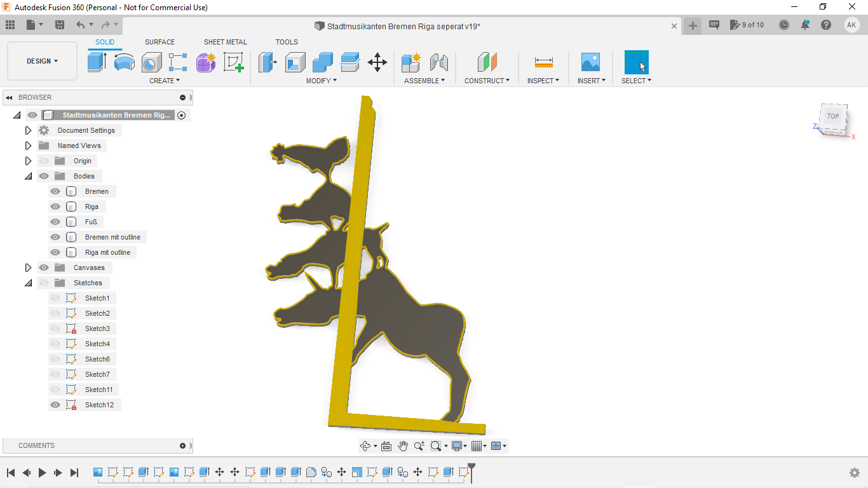Click the TOP face of the ViewCube
The image size is (868, 488).
click(x=832, y=116)
